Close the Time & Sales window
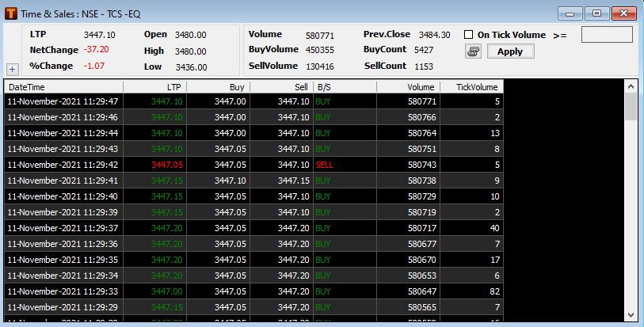644x327 pixels. pyautogui.click(x=624, y=13)
